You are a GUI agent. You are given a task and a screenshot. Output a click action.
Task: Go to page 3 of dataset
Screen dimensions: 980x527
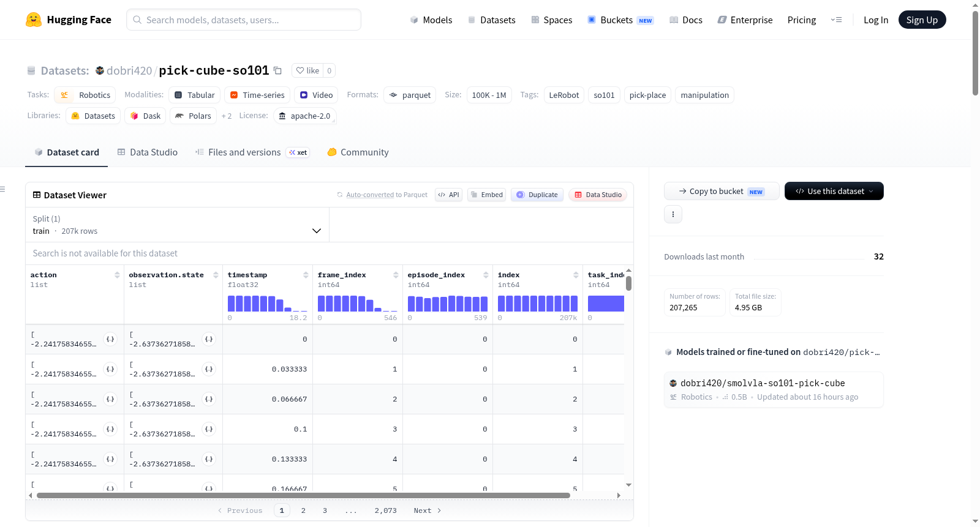325,510
